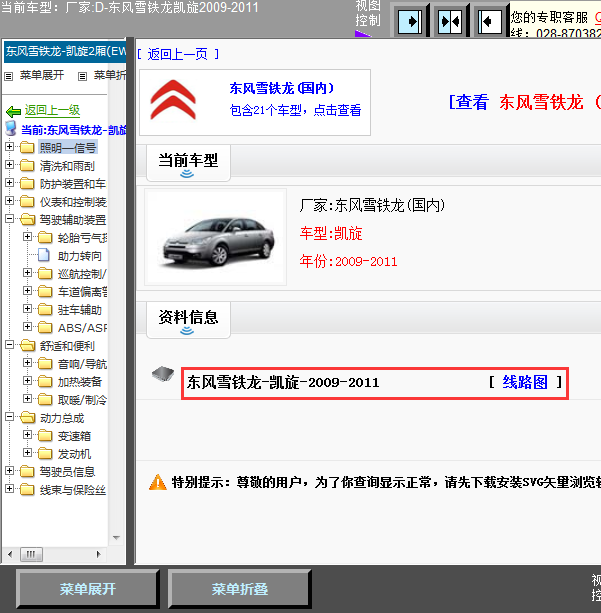Collapse the 驾驶辅助装置 tree node
The image size is (601, 613).
coord(10,220)
